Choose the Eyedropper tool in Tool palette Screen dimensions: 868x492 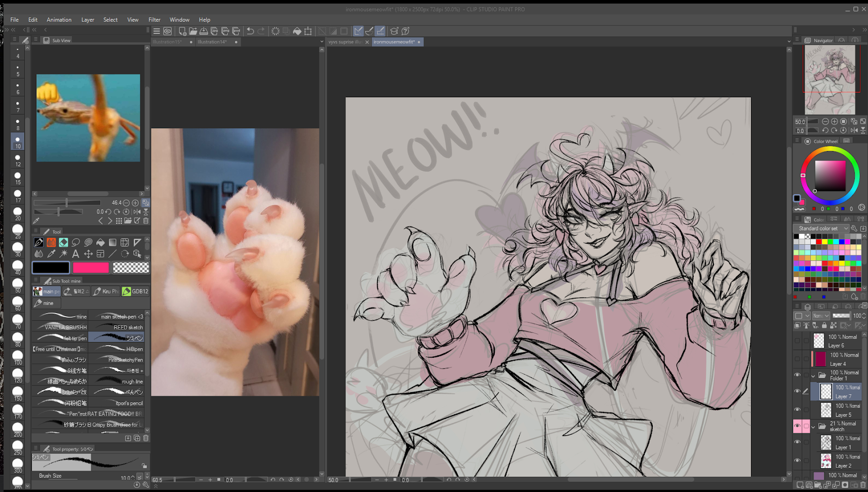click(51, 254)
